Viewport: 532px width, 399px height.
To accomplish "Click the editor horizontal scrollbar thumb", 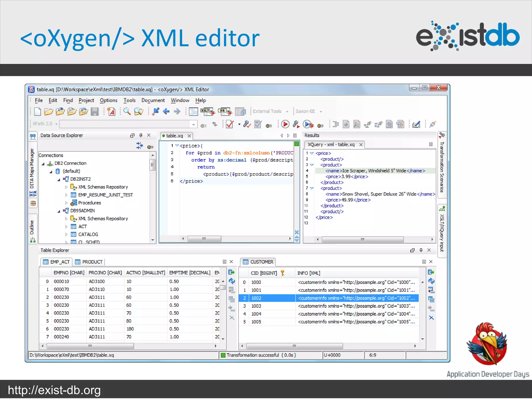I will [204, 239].
